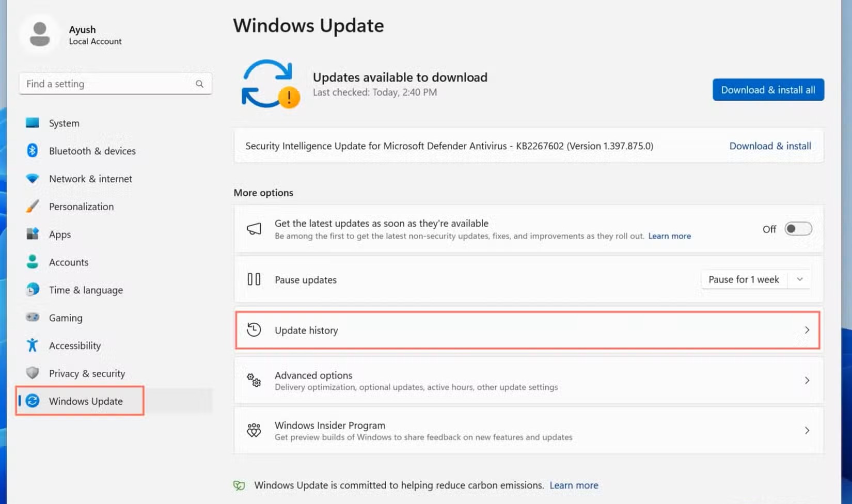Open Learn more about carbon emissions
The image size is (852, 504).
click(x=574, y=485)
